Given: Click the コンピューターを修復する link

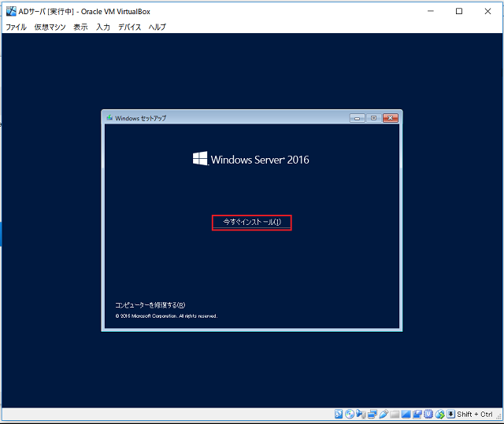Looking at the screenshot, I should click(x=150, y=304).
